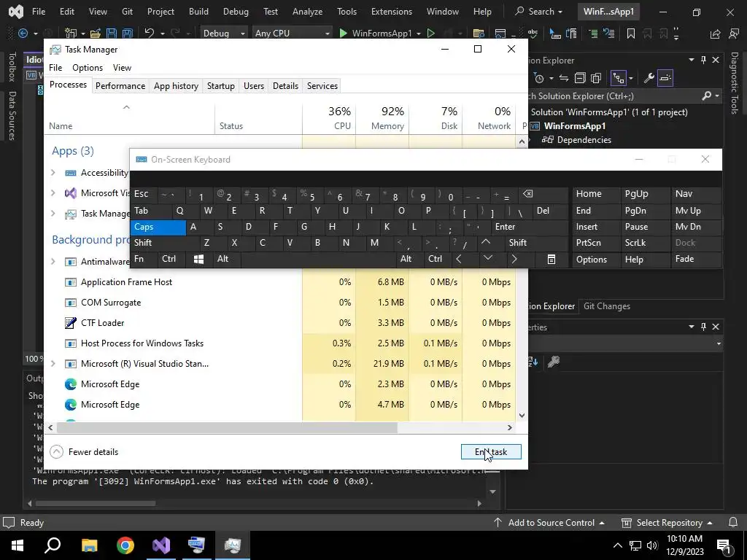Click the Undo arrow in Visual Studio toolbar
The image size is (747, 560).
tap(150, 33)
